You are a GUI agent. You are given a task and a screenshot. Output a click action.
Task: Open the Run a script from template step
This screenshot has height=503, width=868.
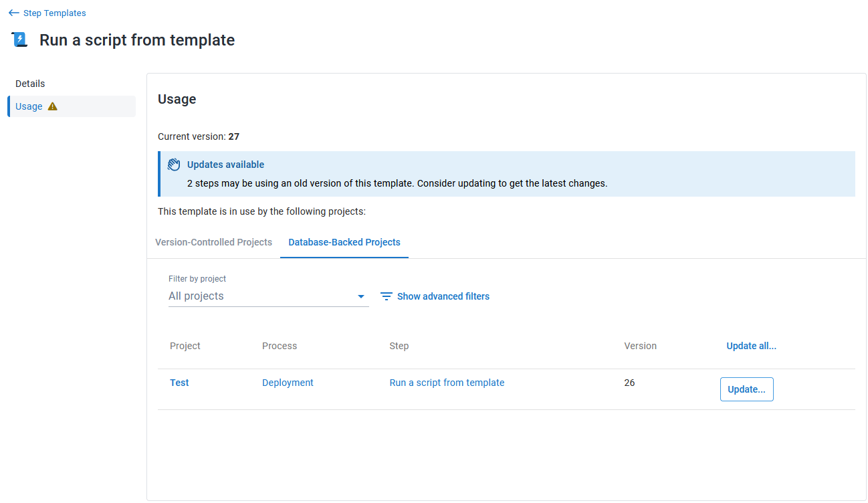[447, 382]
